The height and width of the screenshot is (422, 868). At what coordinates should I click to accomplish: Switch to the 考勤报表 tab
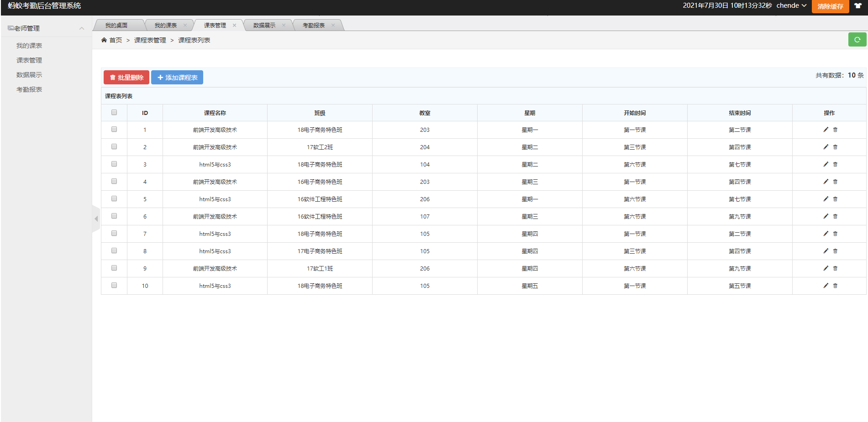point(314,26)
